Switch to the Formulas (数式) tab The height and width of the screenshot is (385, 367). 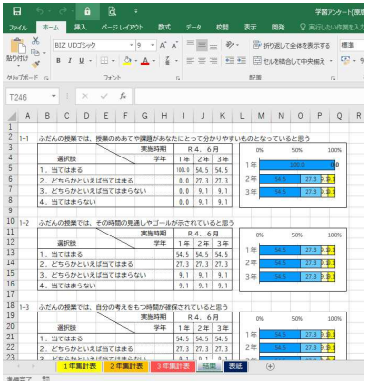(x=164, y=27)
